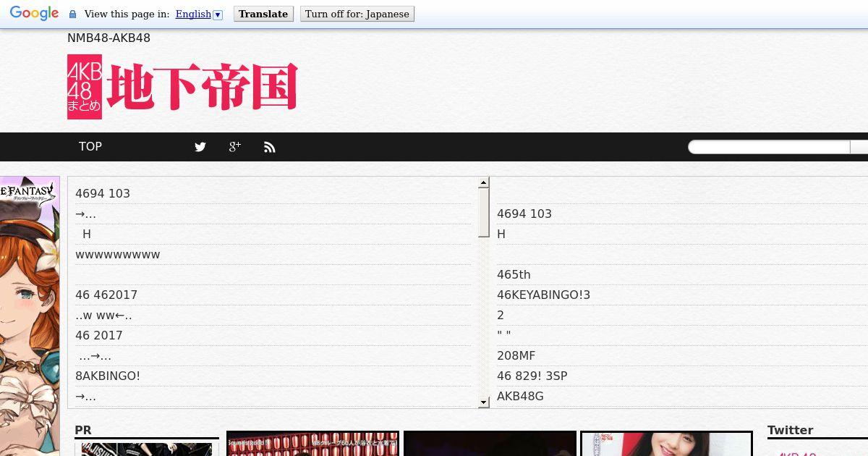The width and height of the screenshot is (868, 456).
Task: Open the "208MF" list entry
Action: [516, 355]
